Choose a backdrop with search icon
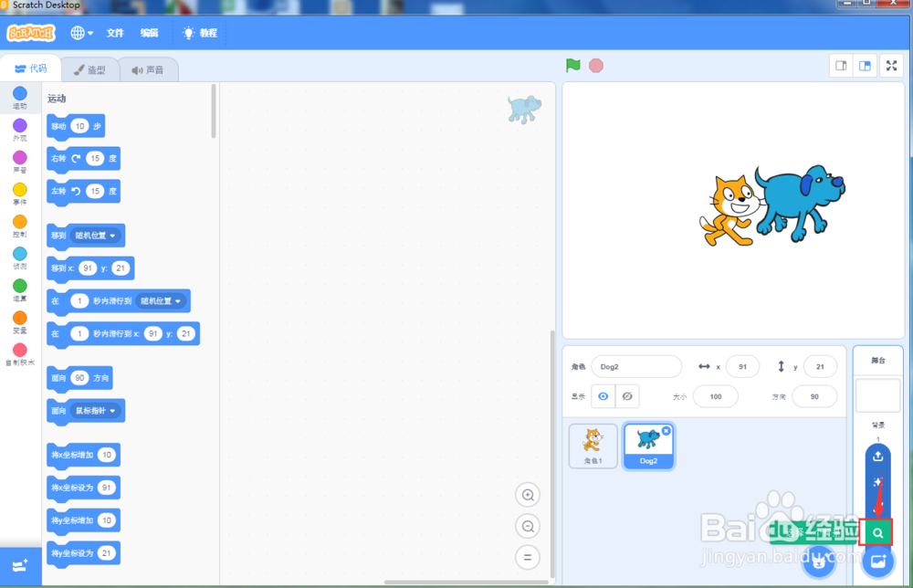The width and height of the screenshot is (913, 588). pyautogui.click(x=876, y=532)
